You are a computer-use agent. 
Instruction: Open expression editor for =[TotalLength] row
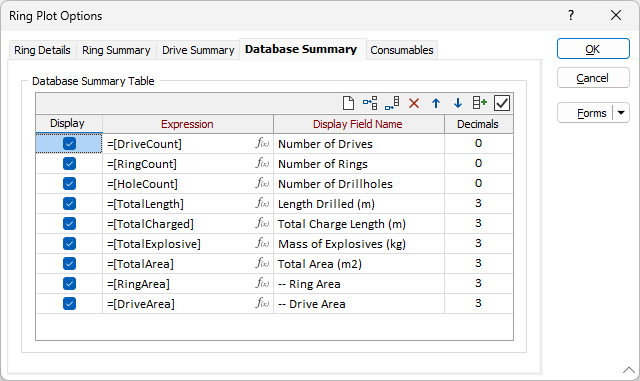[x=262, y=203]
